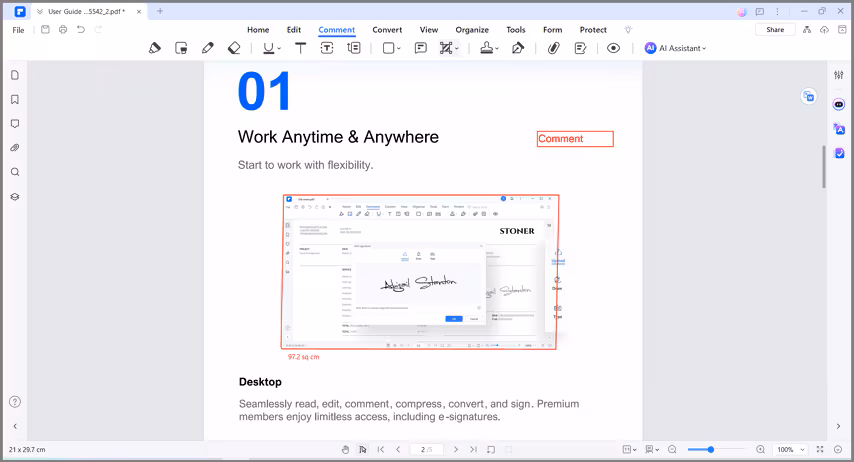Open the Organize tab

point(472,30)
